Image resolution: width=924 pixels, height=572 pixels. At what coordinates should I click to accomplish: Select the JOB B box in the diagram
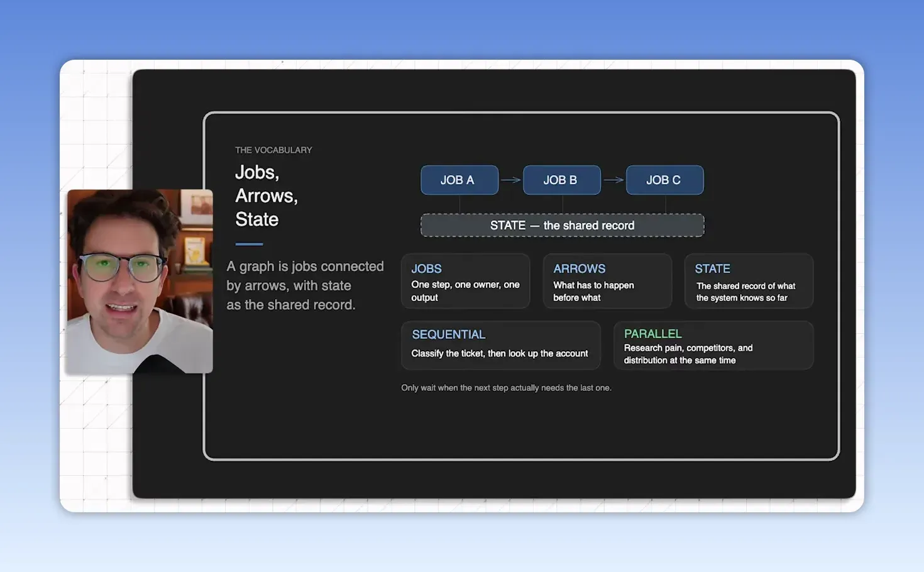click(x=562, y=180)
